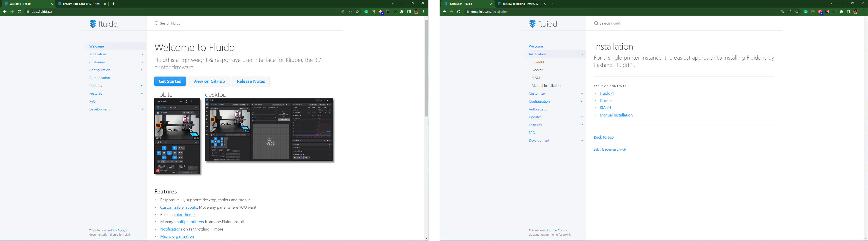868x241 pixels.
Task: Click share icon in right window address bar
Action: pos(790,12)
